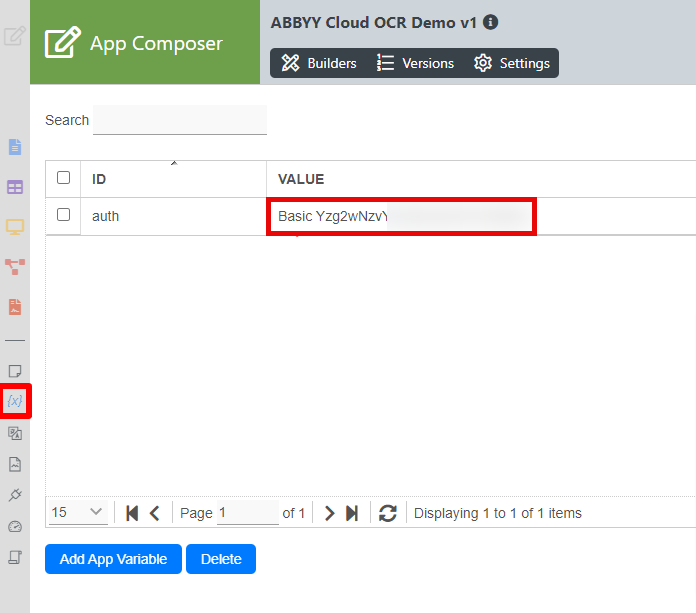Open the Versions menu
This screenshot has width=696, height=613.
[x=415, y=63]
